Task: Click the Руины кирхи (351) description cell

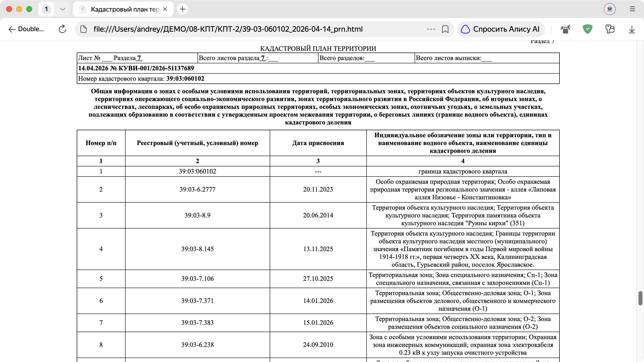Action: point(463,215)
